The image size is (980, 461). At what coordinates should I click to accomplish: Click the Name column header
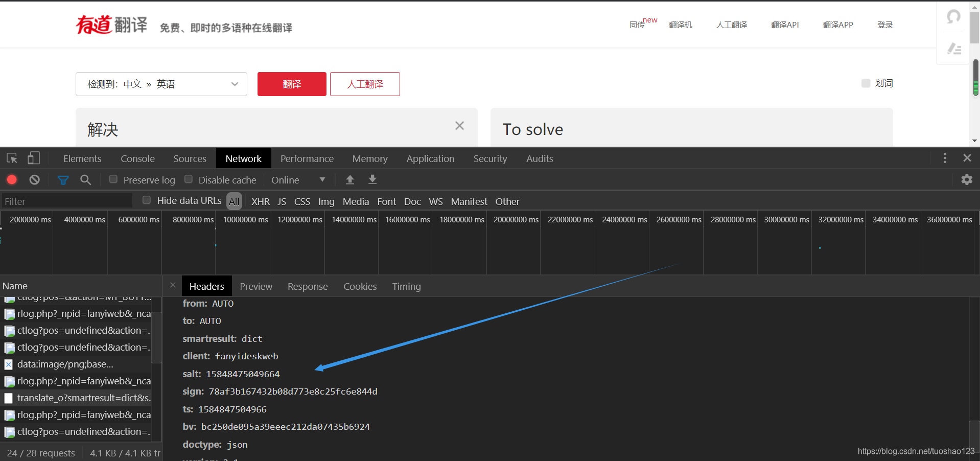pos(81,286)
